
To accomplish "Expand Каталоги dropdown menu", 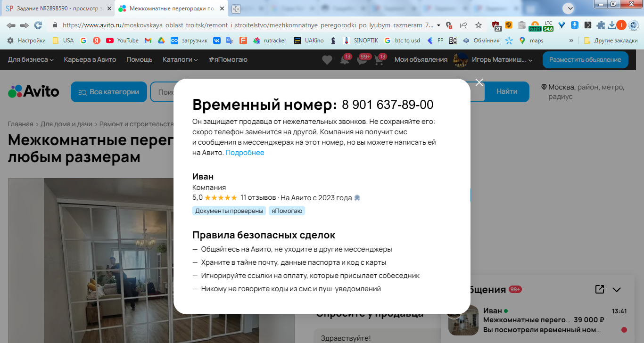I will (x=180, y=59).
